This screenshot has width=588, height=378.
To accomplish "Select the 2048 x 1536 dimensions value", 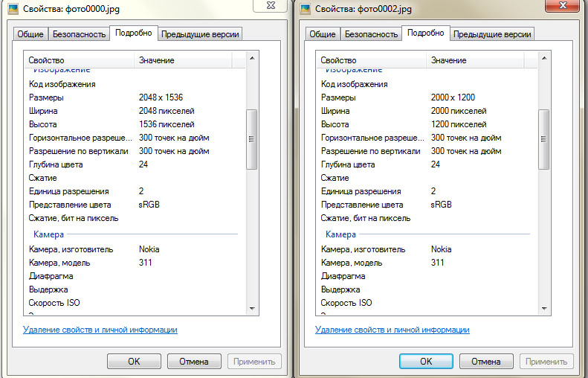I will tap(161, 97).
